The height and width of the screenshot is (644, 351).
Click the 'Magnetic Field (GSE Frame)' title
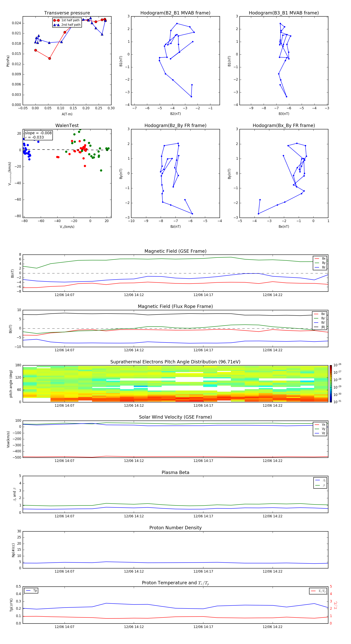click(x=175, y=251)
